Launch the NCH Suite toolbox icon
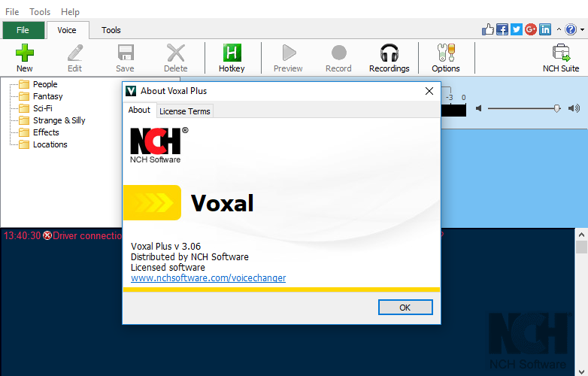The image size is (588, 376). click(x=561, y=53)
